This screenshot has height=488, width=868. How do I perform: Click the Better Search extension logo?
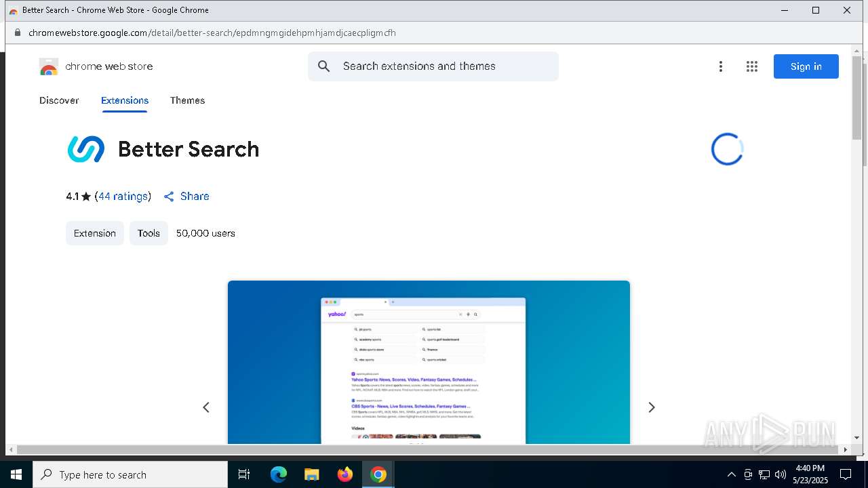tap(86, 149)
